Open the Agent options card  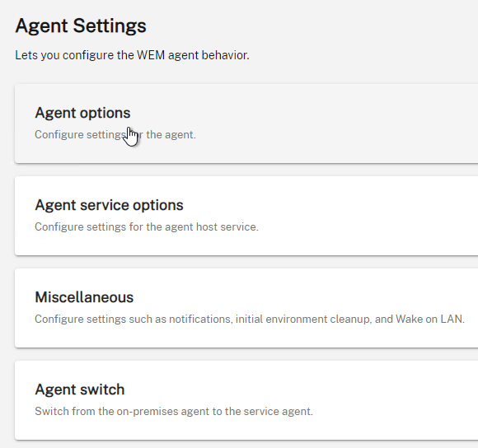pos(246,124)
